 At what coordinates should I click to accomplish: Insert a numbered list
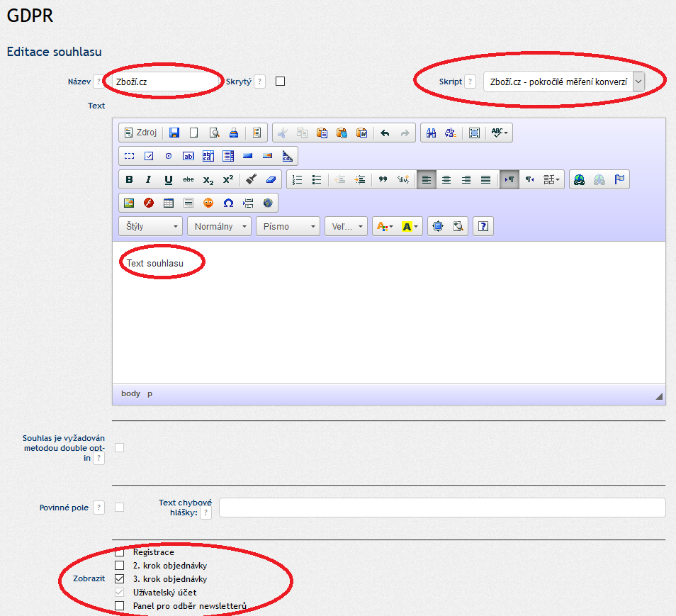[x=298, y=179]
